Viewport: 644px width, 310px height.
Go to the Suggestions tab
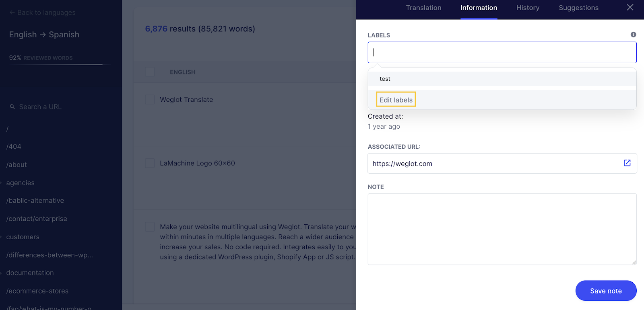tap(578, 8)
